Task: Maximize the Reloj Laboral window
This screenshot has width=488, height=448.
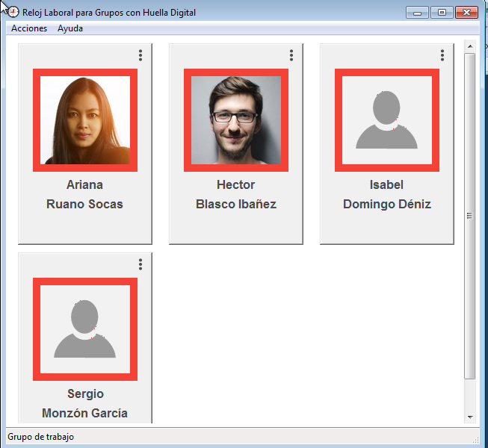Action: click(442, 12)
